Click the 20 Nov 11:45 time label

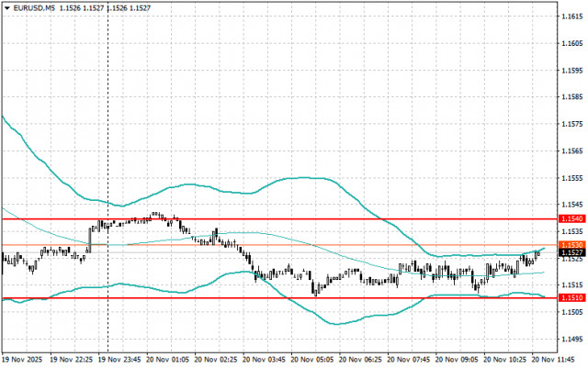(x=553, y=360)
